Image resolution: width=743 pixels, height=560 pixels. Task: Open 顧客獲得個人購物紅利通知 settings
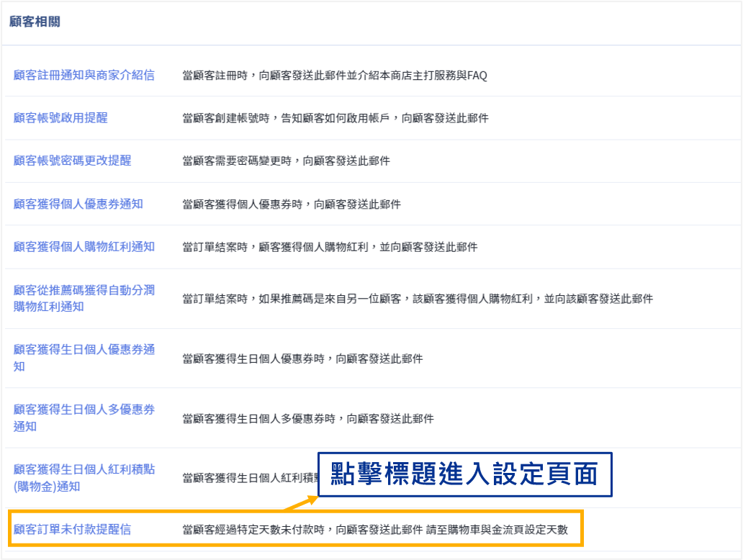(84, 247)
